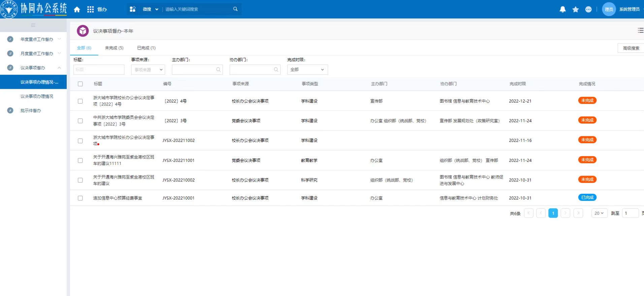644x296 pixels.
Task: Open title 关于开通海兴雅苑至紫金港校区班车的建议11111
Action: tap(124, 160)
